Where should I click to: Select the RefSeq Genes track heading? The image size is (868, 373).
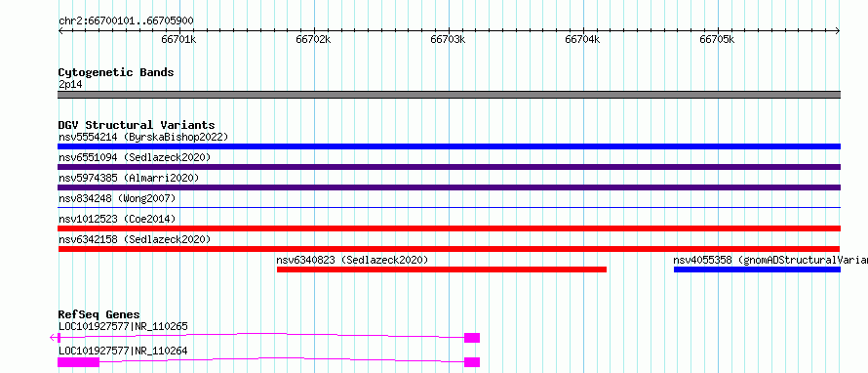click(x=99, y=314)
